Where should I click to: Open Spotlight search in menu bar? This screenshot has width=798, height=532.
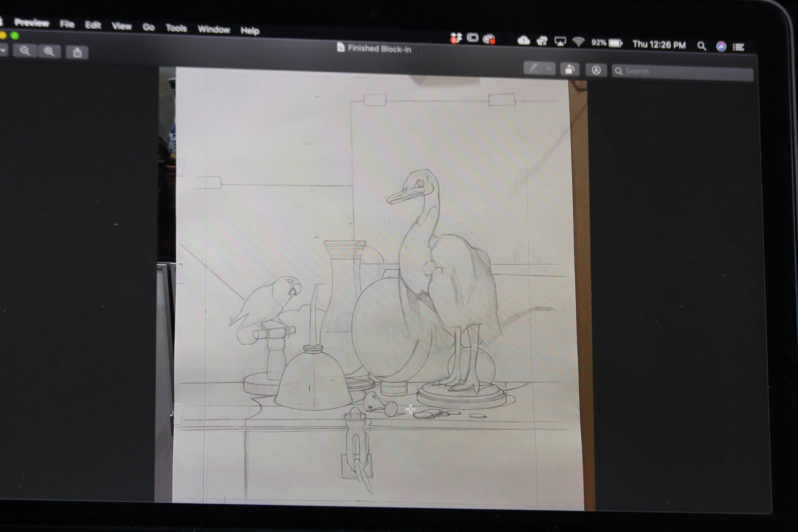coord(702,46)
